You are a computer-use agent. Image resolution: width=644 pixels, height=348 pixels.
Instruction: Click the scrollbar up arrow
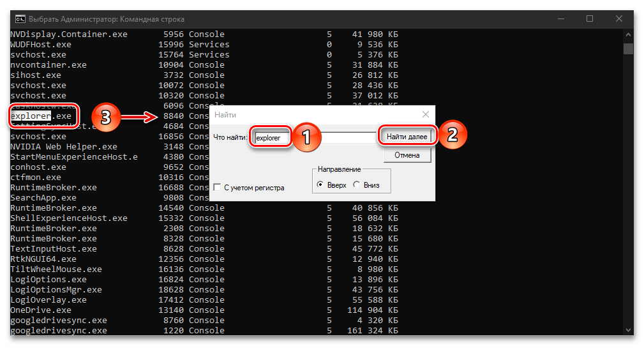click(x=628, y=34)
